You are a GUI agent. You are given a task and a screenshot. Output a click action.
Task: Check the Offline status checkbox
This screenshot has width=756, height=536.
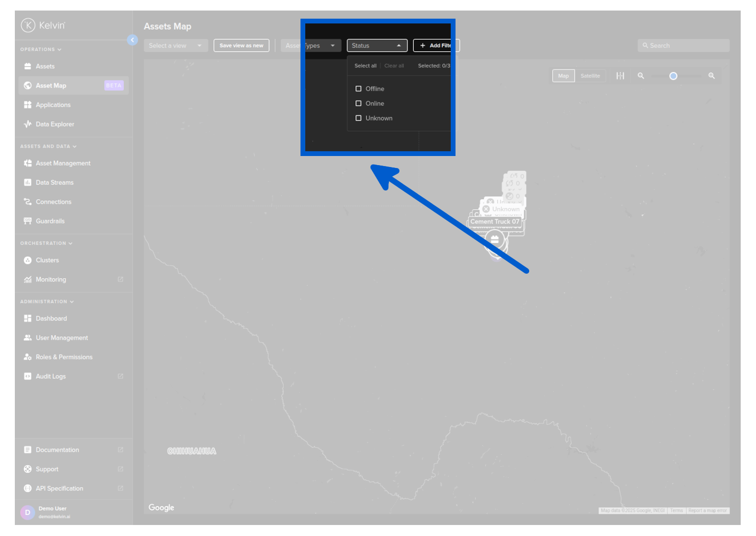coord(358,89)
